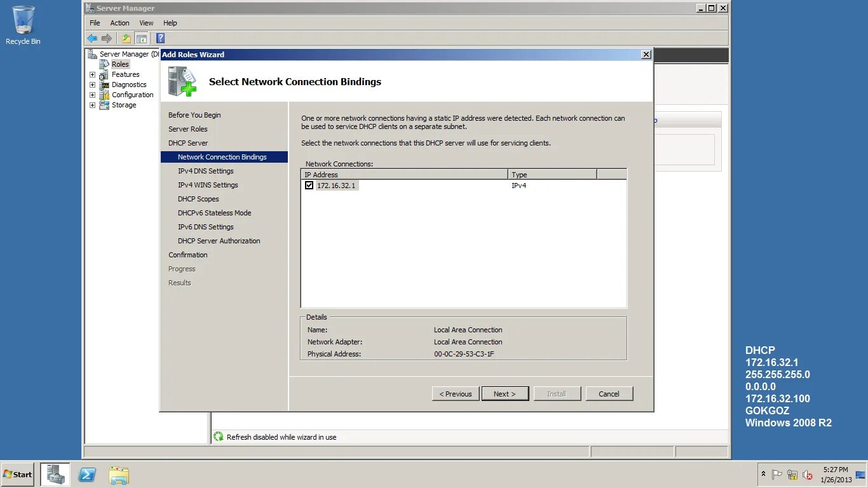The height and width of the screenshot is (488, 868).
Task: Click the Type column header
Action: pos(552,174)
